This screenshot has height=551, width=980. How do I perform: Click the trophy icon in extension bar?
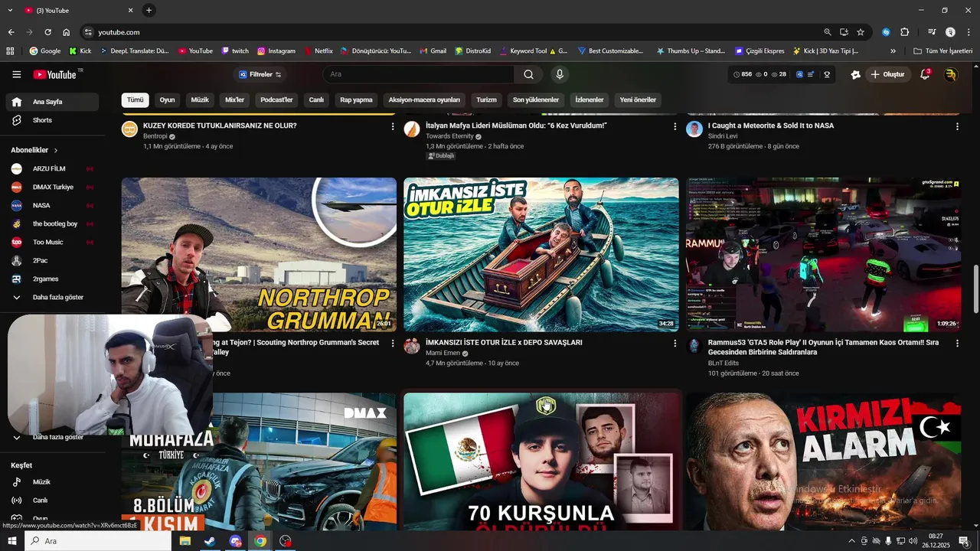point(827,74)
